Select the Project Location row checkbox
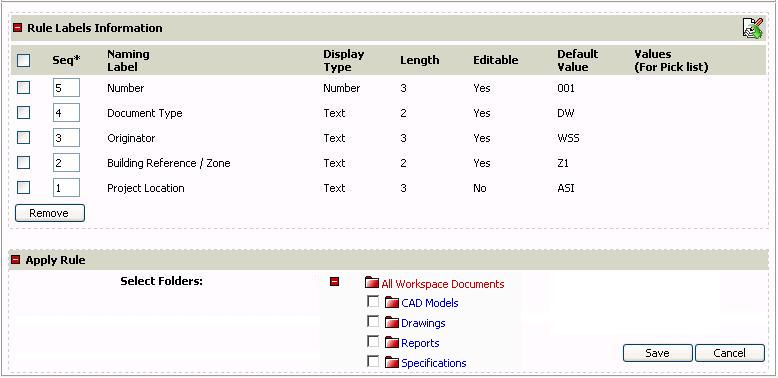The width and height of the screenshot is (778, 378). pyautogui.click(x=23, y=188)
